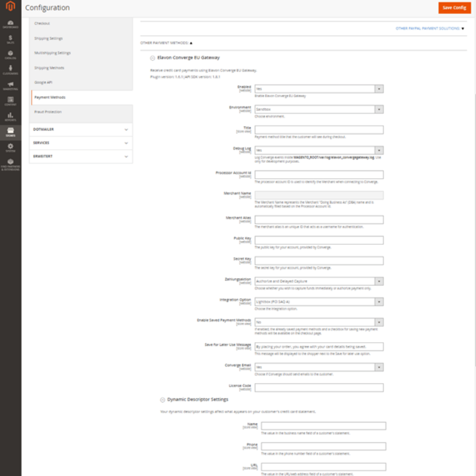Focus the License Code field
The width and height of the screenshot is (476, 476).
(319, 388)
